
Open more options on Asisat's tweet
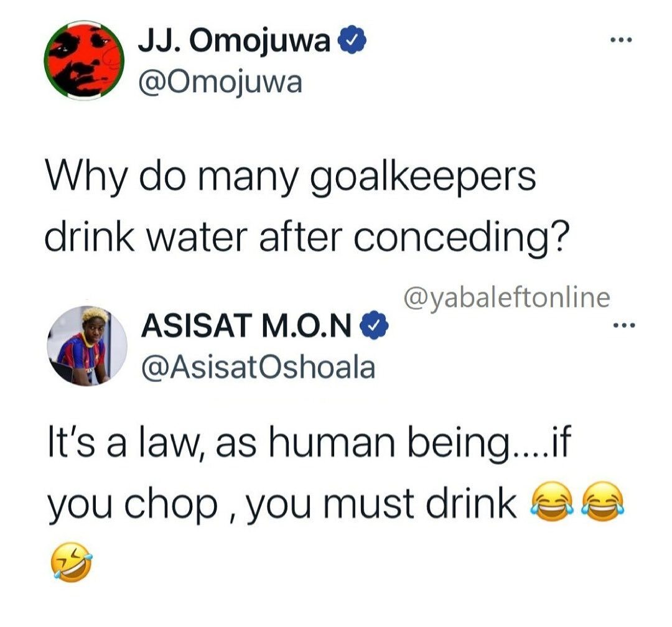(625, 325)
